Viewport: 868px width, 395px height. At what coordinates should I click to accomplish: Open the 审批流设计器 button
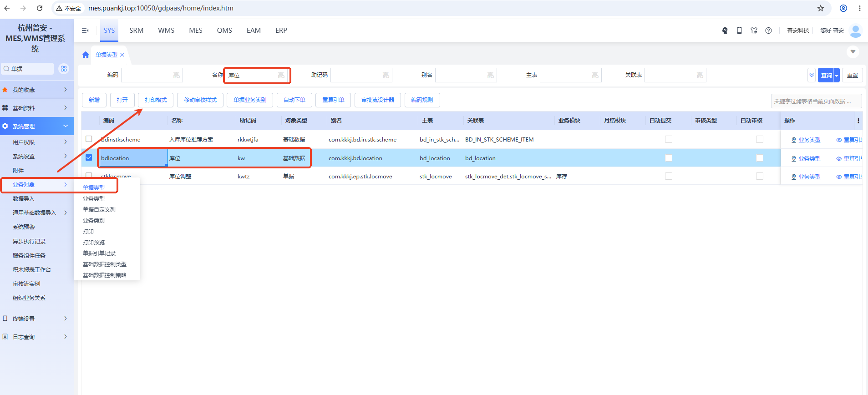tap(378, 100)
